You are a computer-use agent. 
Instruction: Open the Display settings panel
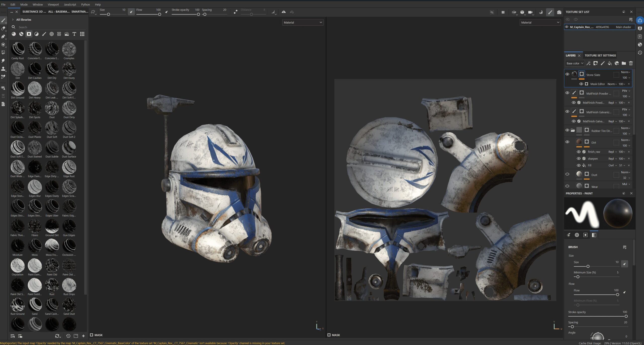pos(640,28)
